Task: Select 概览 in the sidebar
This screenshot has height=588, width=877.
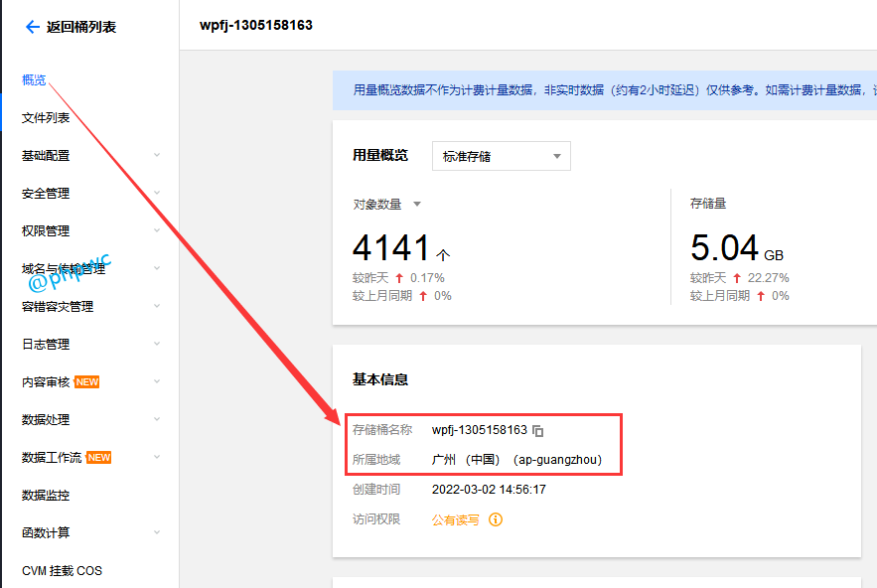Action: click(x=34, y=80)
